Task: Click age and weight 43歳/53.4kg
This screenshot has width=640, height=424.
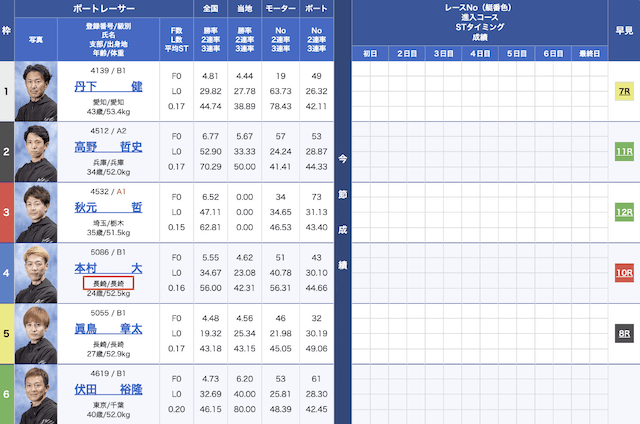Action: pyautogui.click(x=108, y=112)
